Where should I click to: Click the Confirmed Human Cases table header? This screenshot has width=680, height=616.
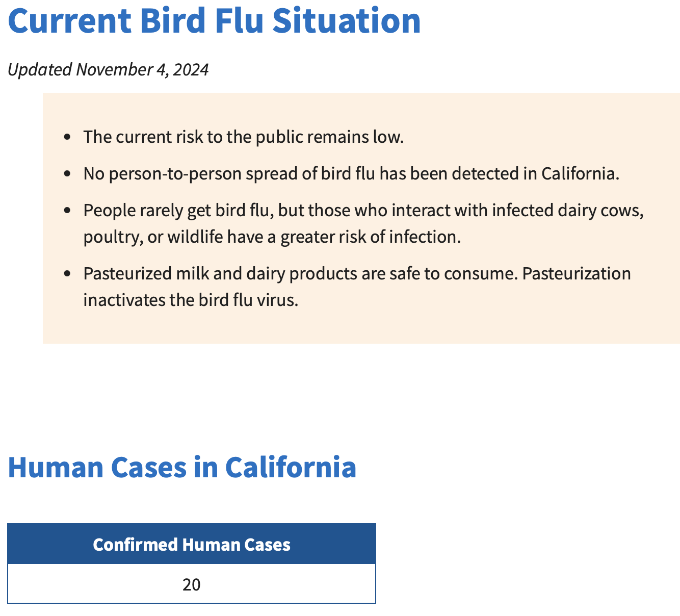192,545
